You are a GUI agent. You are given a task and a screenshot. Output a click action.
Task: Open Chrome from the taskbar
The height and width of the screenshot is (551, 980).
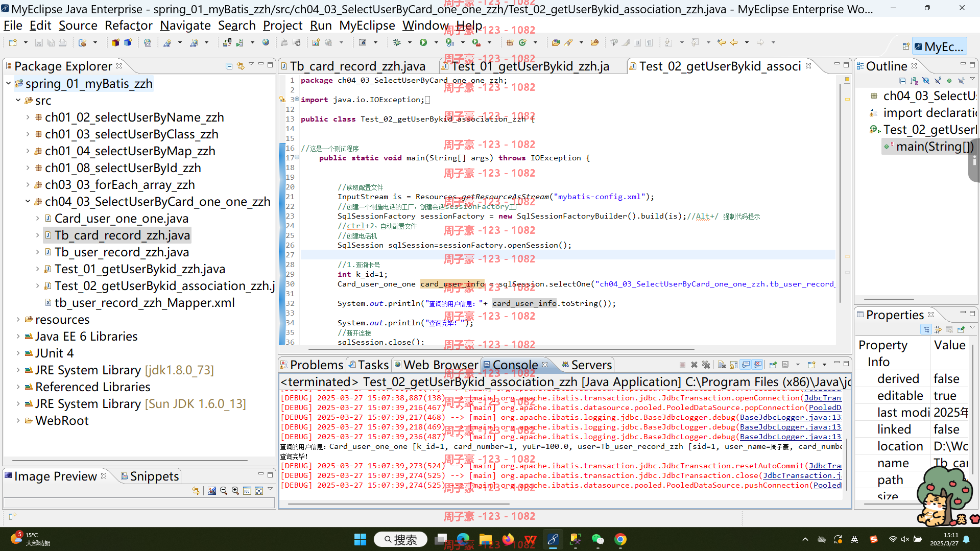click(620, 539)
